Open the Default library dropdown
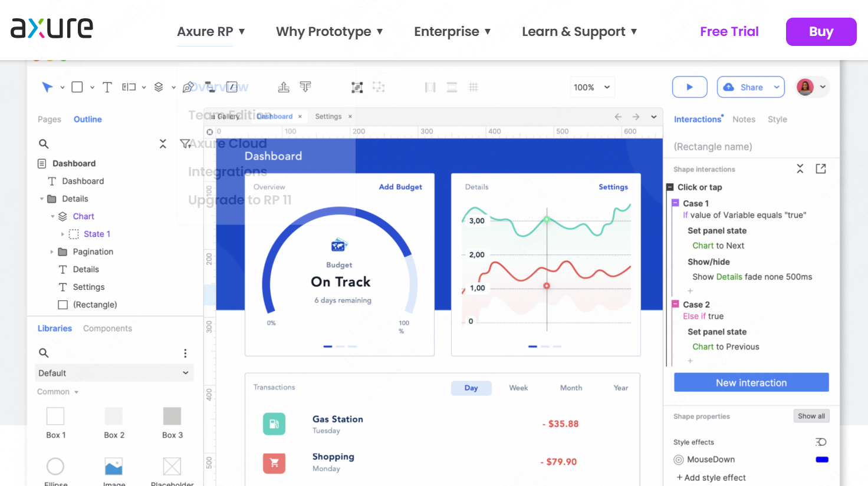 tap(114, 373)
